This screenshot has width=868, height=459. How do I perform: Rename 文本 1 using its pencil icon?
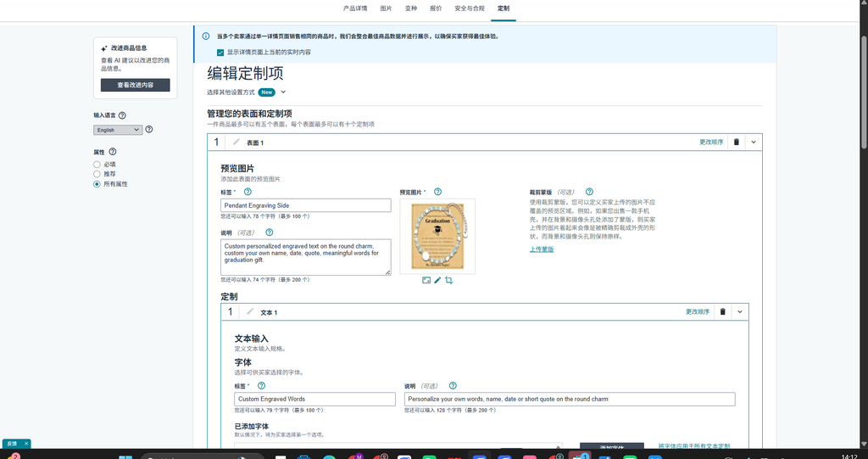[250, 311]
